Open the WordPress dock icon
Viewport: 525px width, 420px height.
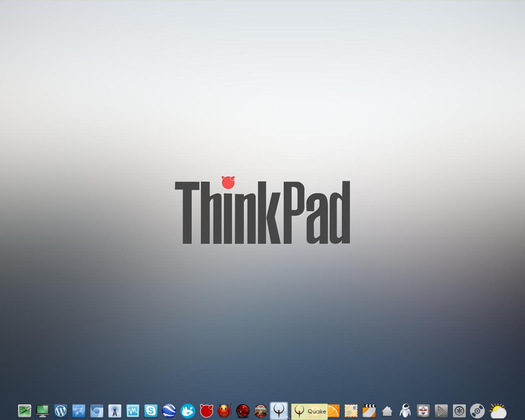point(61,411)
